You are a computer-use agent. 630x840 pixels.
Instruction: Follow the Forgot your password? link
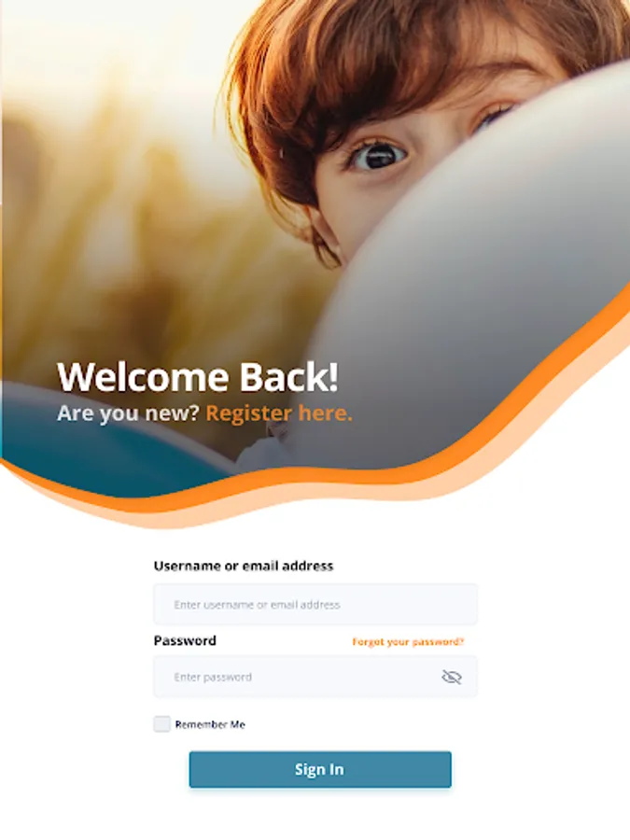[x=408, y=642]
